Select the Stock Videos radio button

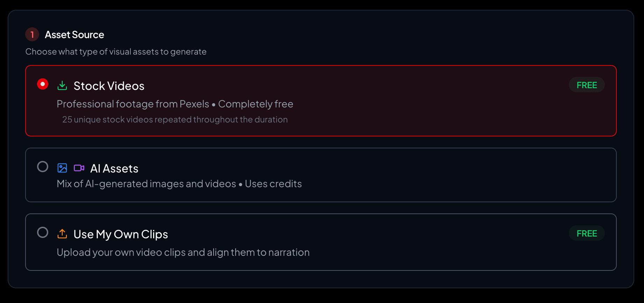click(x=43, y=84)
